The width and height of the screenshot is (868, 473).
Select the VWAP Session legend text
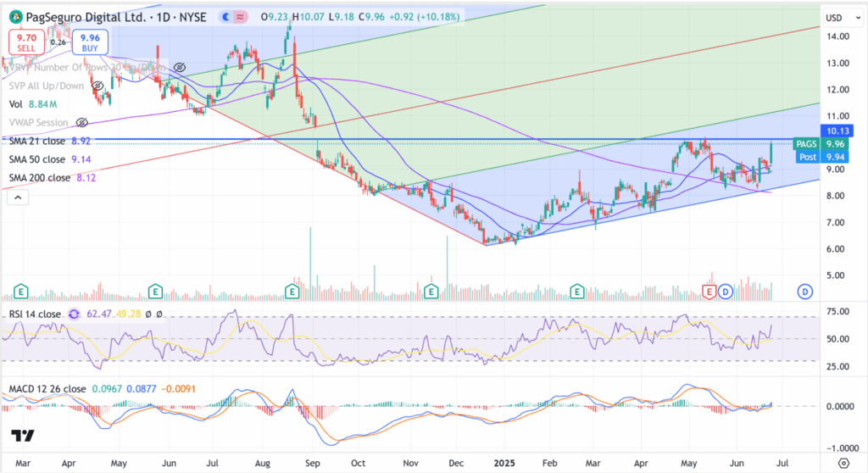[x=38, y=122]
